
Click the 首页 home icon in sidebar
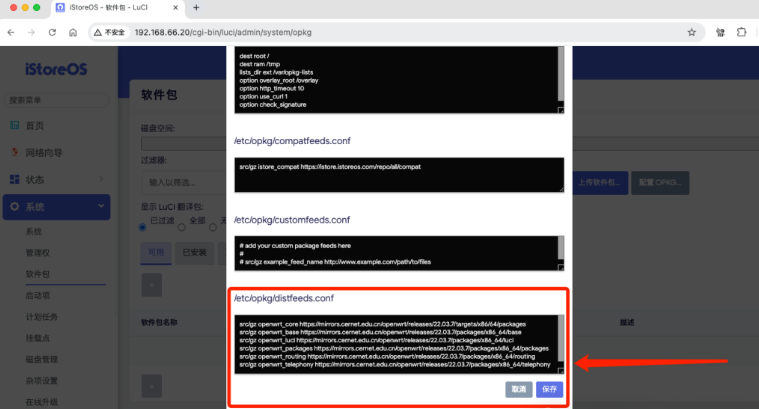pyautogui.click(x=15, y=125)
